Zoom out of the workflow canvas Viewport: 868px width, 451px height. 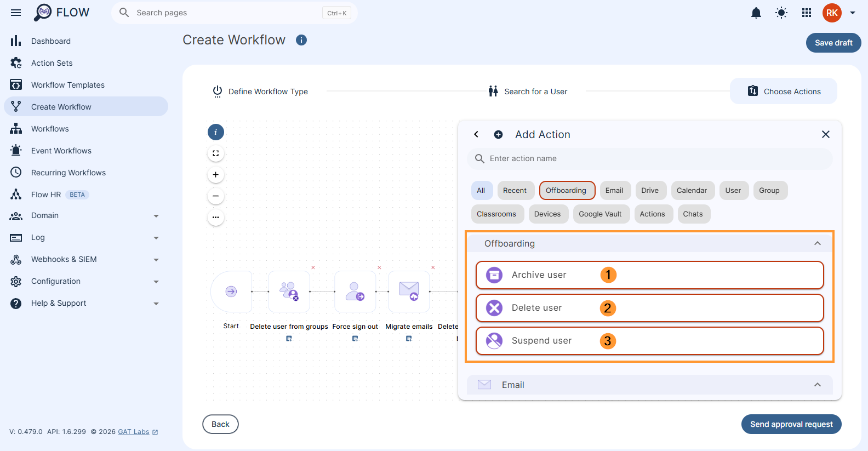(x=216, y=196)
